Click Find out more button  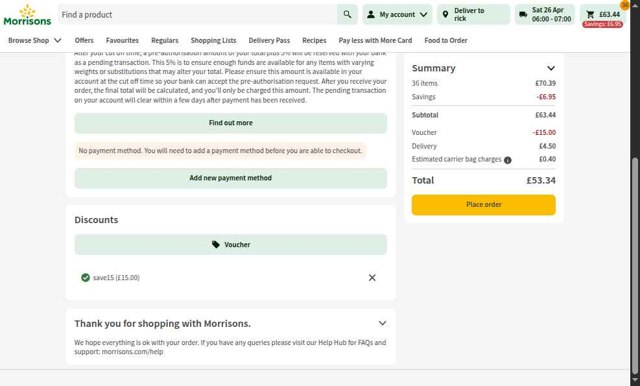point(231,123)
